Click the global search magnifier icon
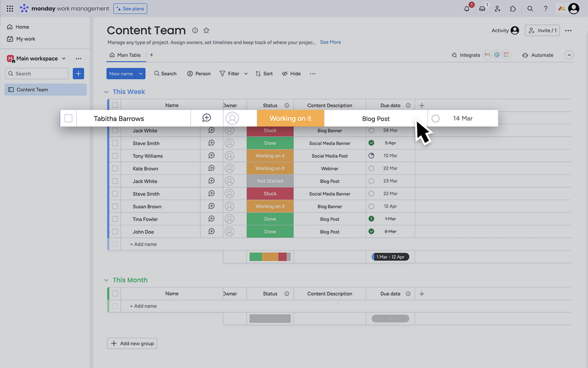The image size is (588, 368). coord(530,8)
